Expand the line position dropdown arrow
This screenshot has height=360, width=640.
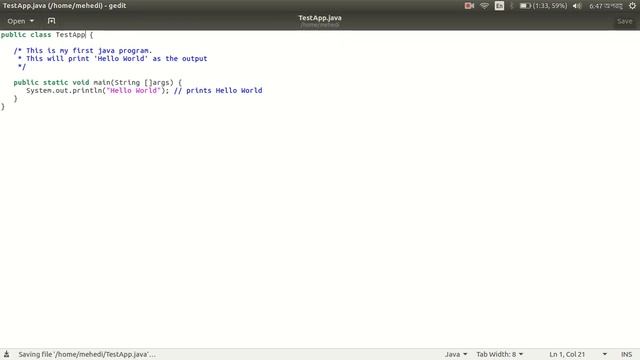(604, 354)
